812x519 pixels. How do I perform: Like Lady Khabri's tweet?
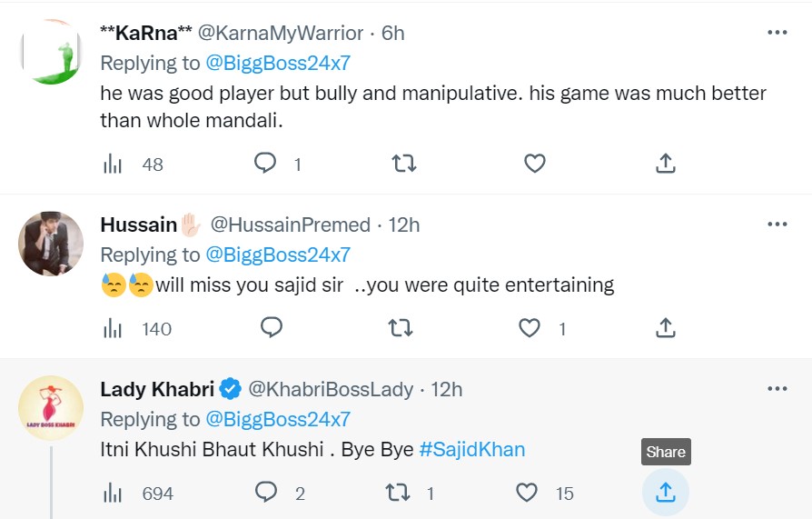pos(527,493)
